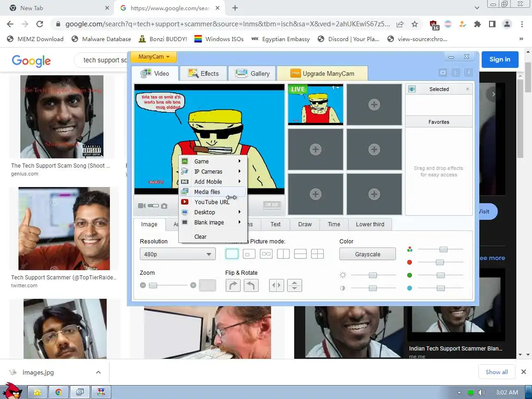The image size is (532, 399).
Task: Expand Desktop submenu arrow
Action: [x=240, y=212]
